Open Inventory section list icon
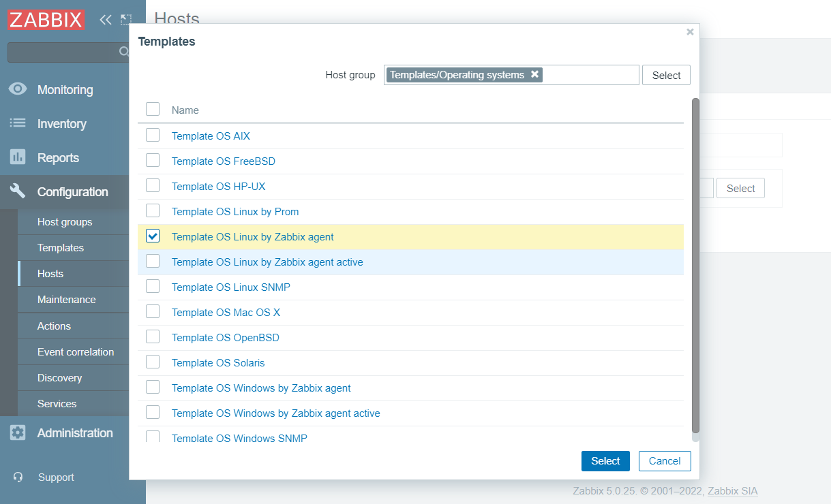Image resolution: width=831 pixels, height=504 pixels. (18, 123)
